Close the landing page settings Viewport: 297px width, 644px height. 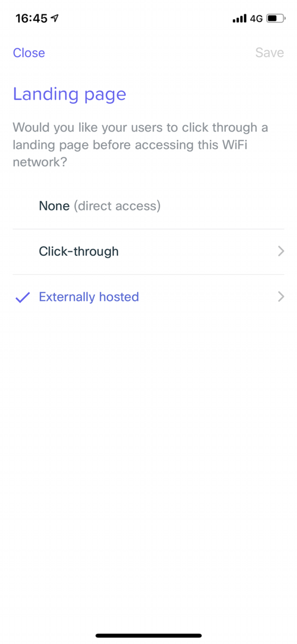[x=29, y=53]
